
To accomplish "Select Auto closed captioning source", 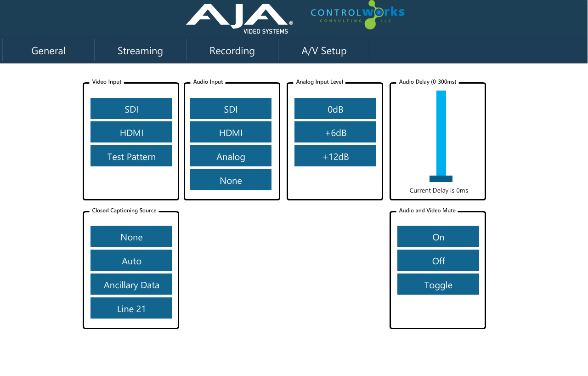I will [131, 261].
